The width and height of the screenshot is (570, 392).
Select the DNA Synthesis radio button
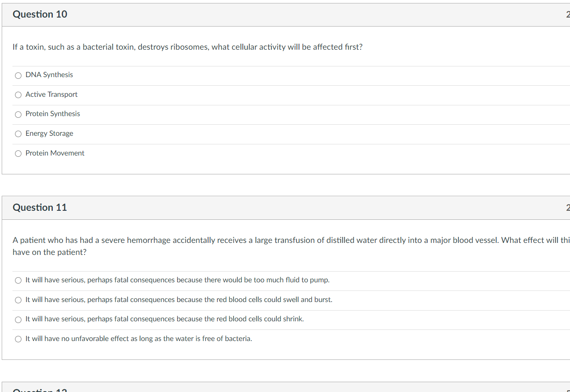pyautogui.click(x=18, y=76)
